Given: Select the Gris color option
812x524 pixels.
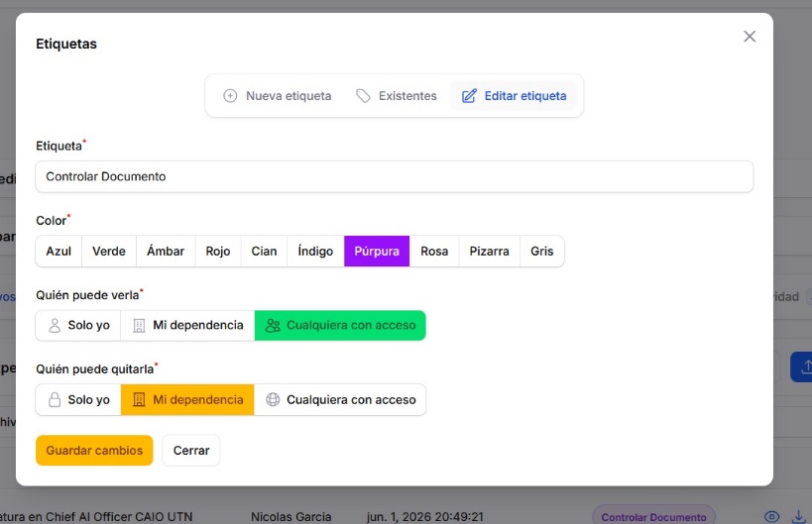Looking at the screenshot, I should tap(542, 252).
